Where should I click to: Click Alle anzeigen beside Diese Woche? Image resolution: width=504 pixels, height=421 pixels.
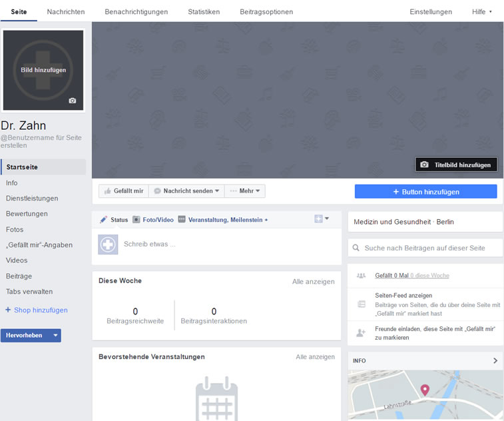pyautogui.click(x=313, y=281)
